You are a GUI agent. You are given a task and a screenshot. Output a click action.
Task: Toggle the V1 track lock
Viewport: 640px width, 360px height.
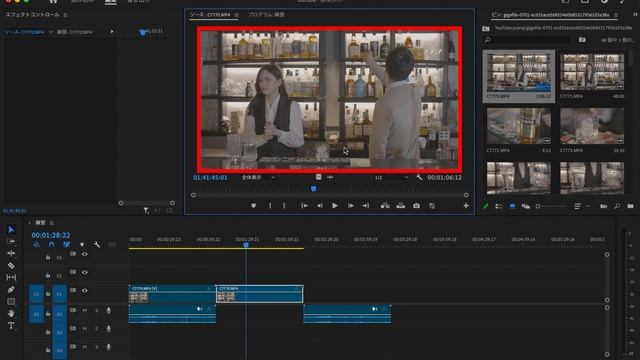point(48,294)
